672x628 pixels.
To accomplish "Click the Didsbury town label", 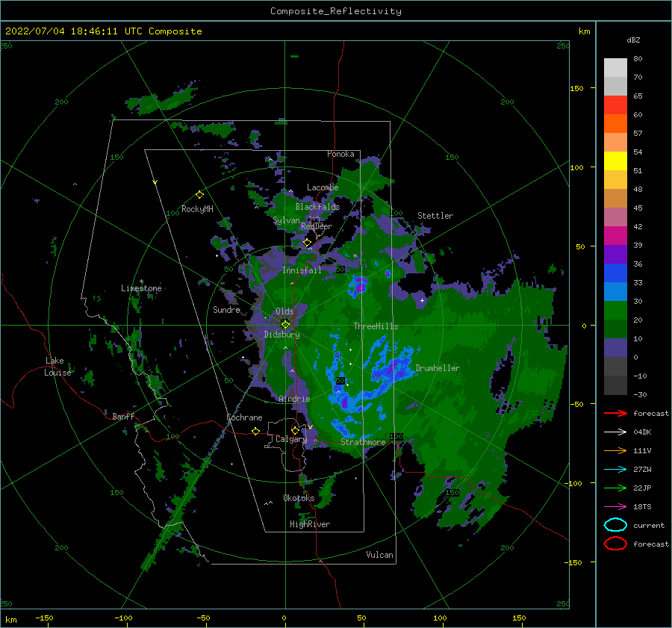I will pos(281,335).
